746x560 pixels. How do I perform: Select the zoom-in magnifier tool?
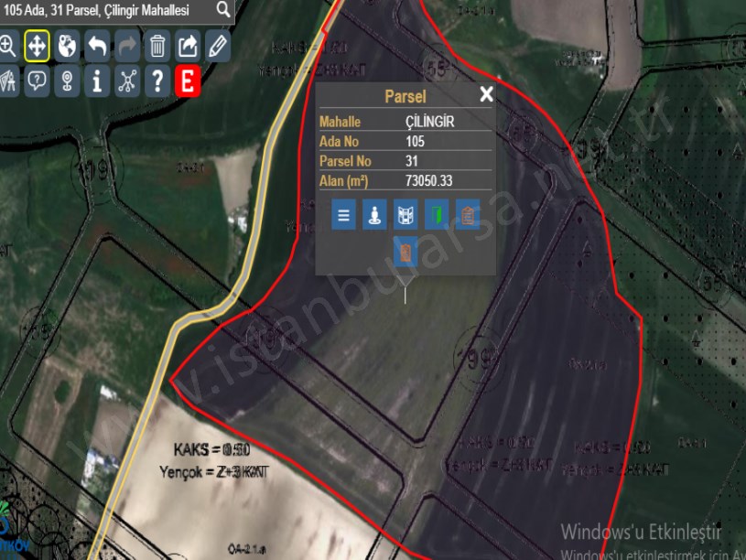(x=8, y=46)
